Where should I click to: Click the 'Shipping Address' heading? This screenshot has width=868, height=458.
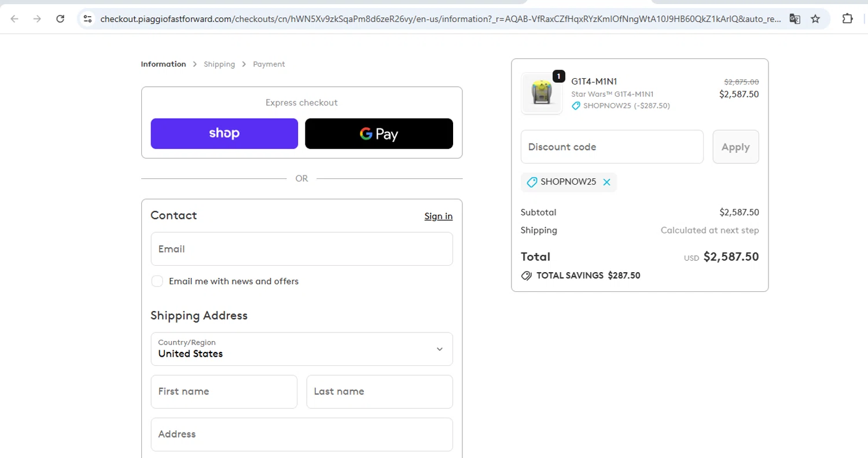click(x=199, y=316)
